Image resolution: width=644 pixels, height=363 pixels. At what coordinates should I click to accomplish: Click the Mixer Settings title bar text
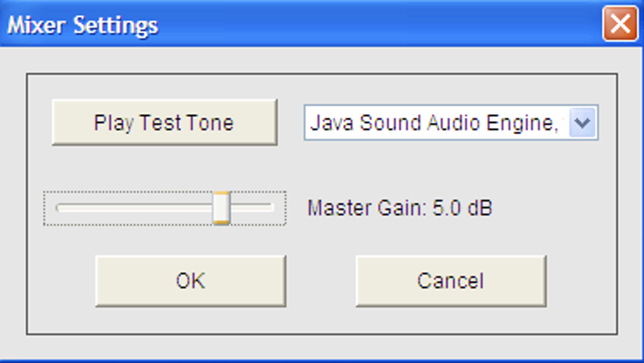83,25
